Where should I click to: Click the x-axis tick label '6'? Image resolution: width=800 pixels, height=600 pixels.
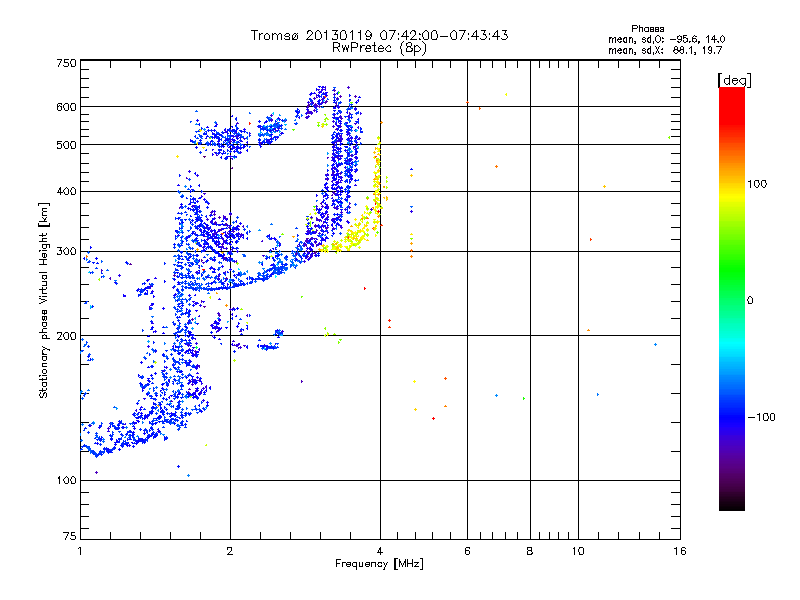pos(467,551)
